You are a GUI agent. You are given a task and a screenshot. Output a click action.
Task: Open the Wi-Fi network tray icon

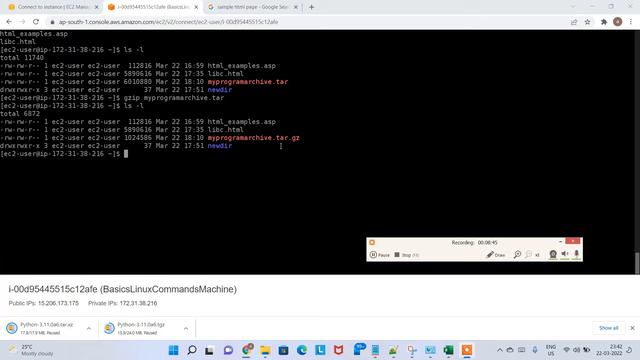pos(567,350)
